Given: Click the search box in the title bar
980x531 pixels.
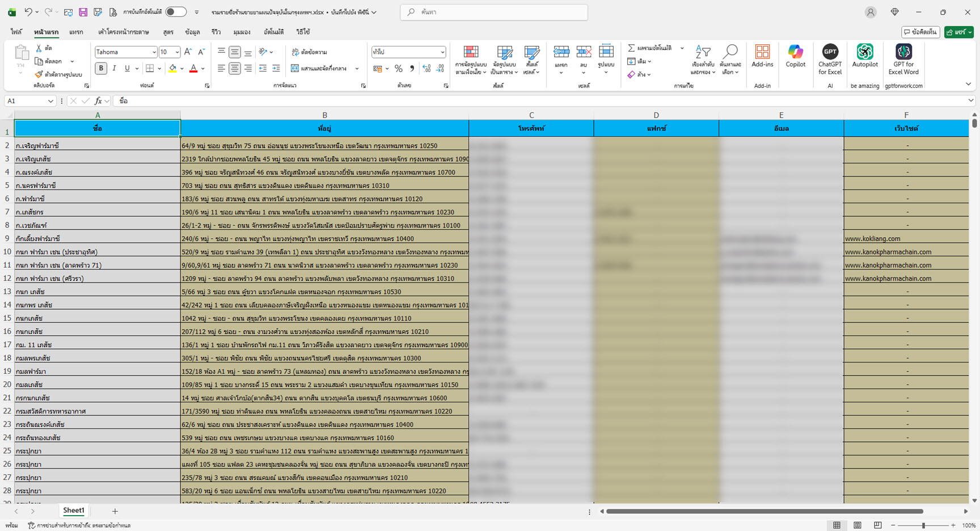Looking at the screenshot, I should click(x=494, y=12).
